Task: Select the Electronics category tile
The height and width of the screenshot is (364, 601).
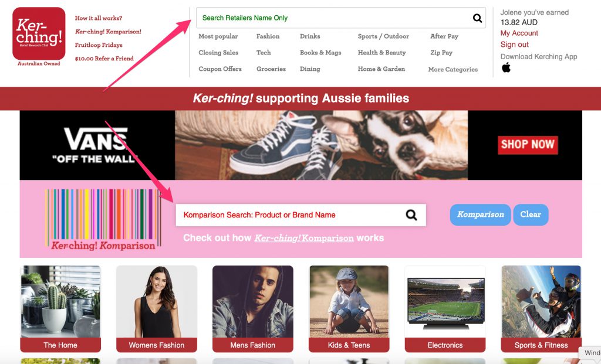Action: pos(445,308)
